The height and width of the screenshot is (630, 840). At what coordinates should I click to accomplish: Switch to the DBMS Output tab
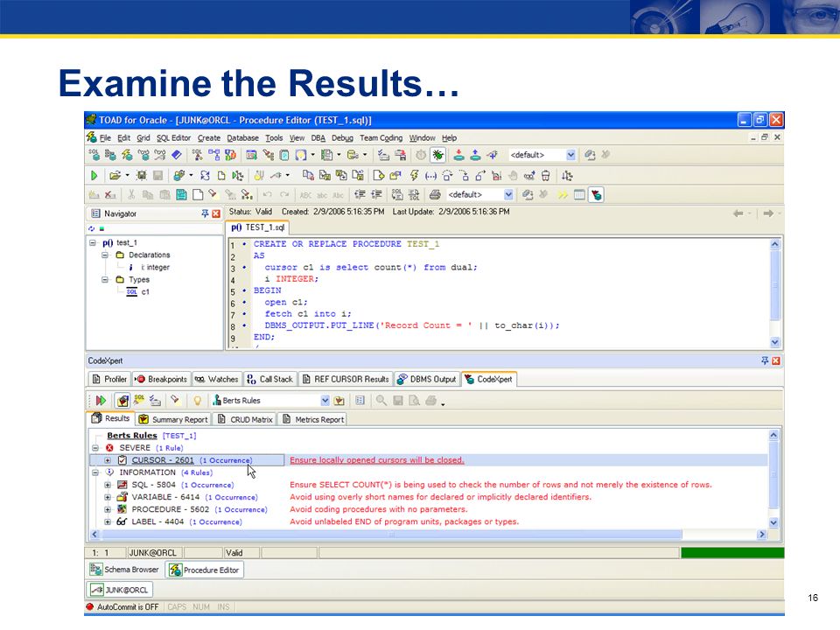pos(426,379)
